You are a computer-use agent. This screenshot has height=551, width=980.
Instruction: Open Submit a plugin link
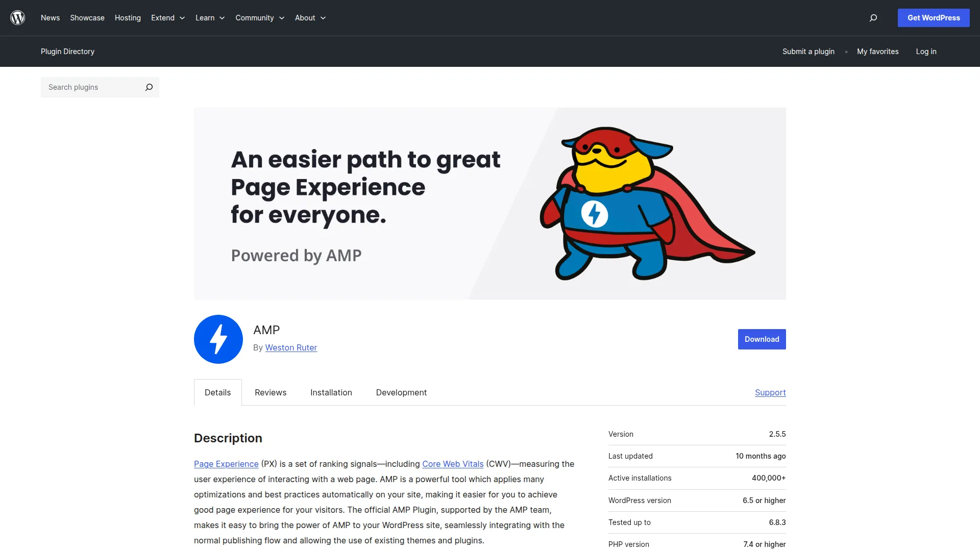(808, 52)
